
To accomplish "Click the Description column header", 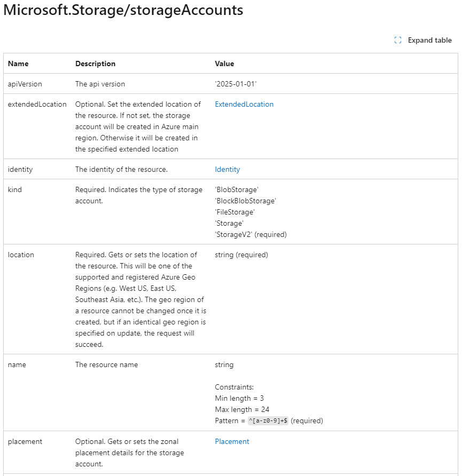I will click(95, 64).
